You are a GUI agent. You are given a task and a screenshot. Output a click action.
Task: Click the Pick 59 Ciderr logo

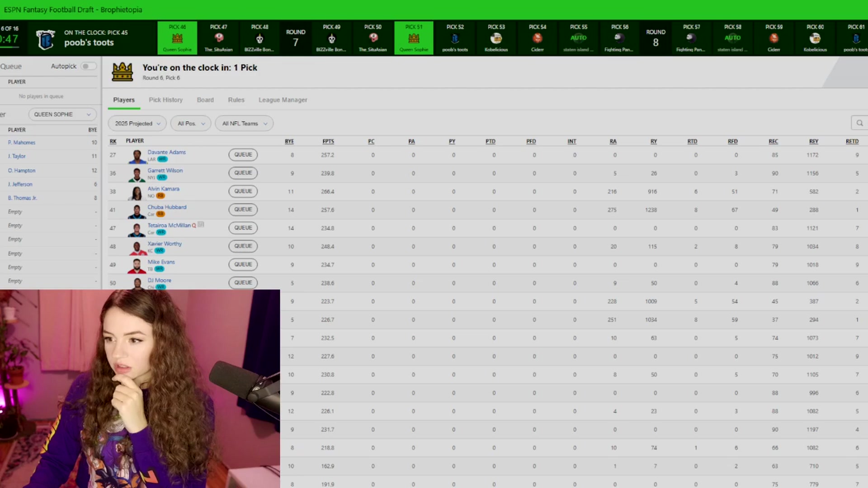click(x=774, y=38)
